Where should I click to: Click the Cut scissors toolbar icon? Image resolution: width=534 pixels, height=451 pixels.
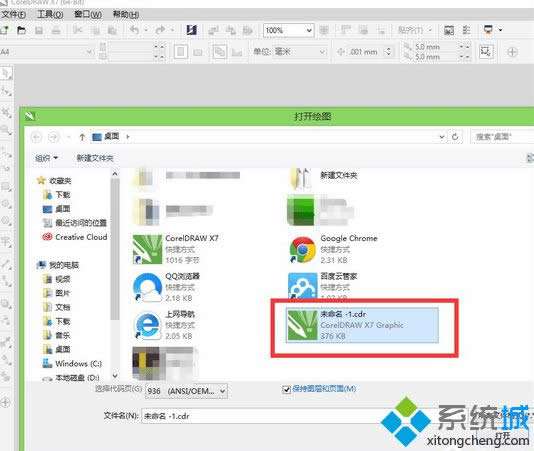[78, 30]
